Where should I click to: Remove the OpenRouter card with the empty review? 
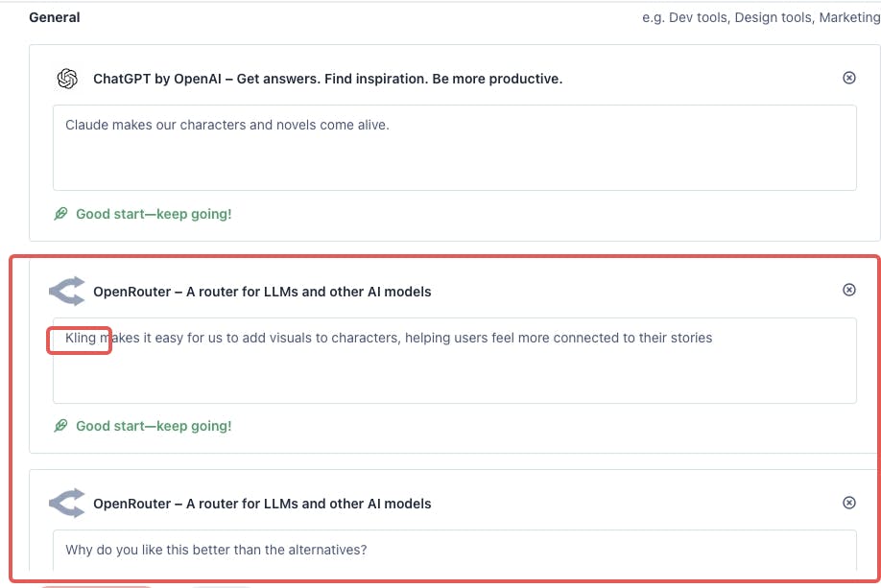(x=849, y=503)
